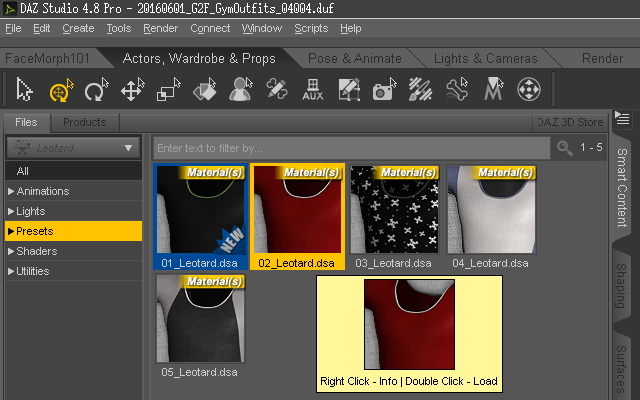Viewport: 640px width, 400px height.
Task: Open the Scripts menu
Action: point(311,29)
